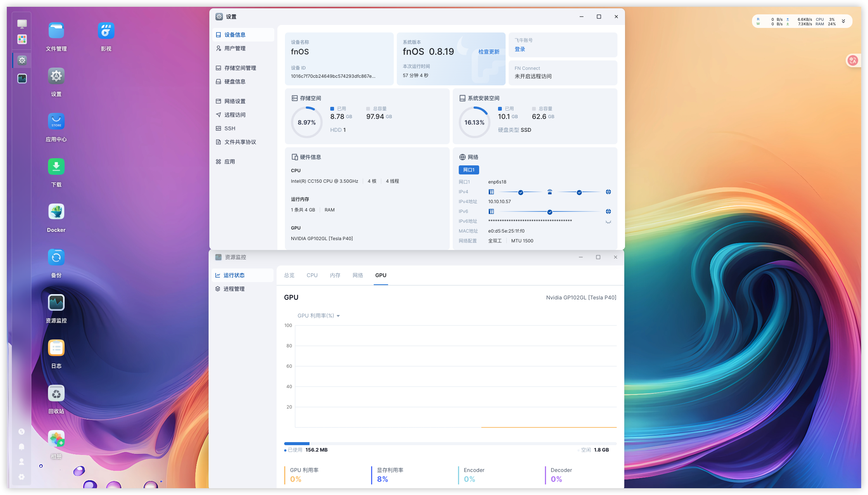Open the notification bell in the taskbar

(22, 447)
